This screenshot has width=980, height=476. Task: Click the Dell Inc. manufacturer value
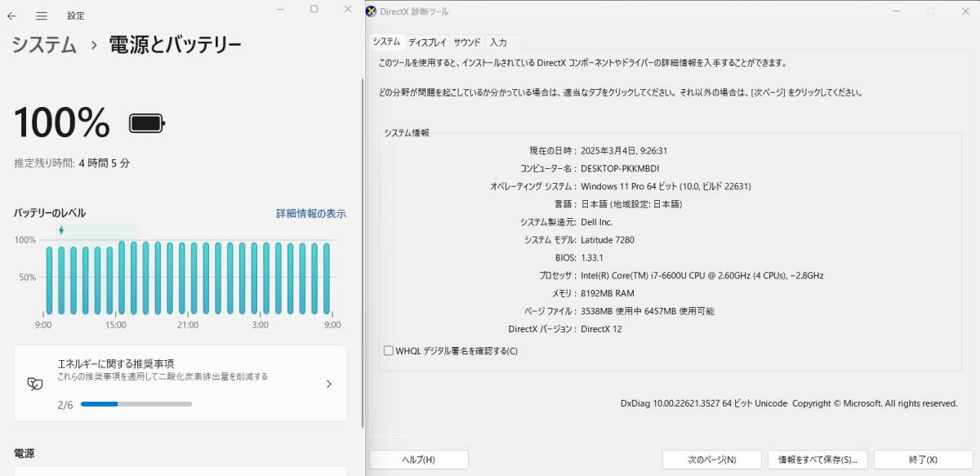(x=597, y=222)
